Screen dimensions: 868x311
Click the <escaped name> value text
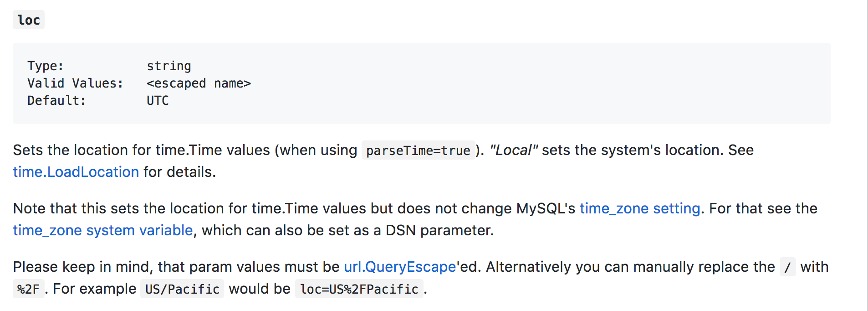199,83
